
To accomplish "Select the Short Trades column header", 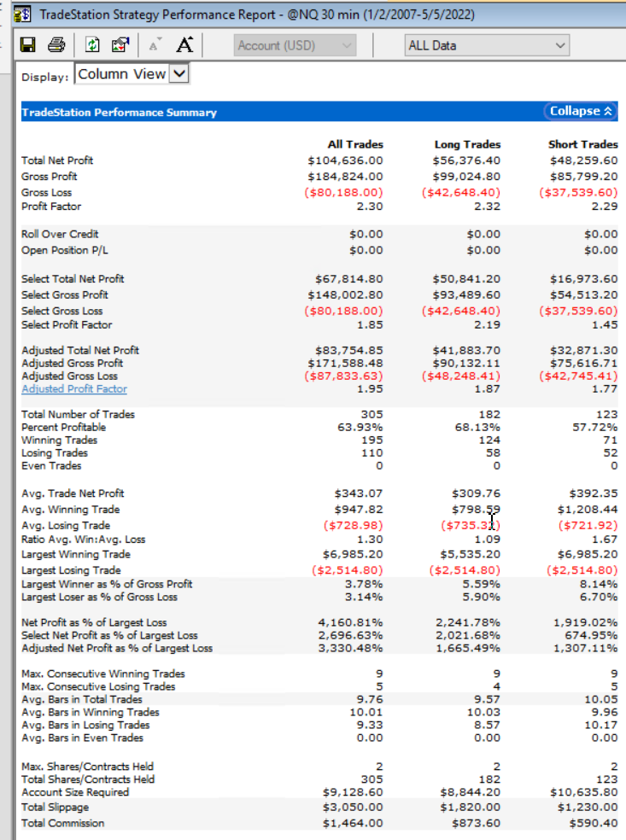I will pos(582,144).
